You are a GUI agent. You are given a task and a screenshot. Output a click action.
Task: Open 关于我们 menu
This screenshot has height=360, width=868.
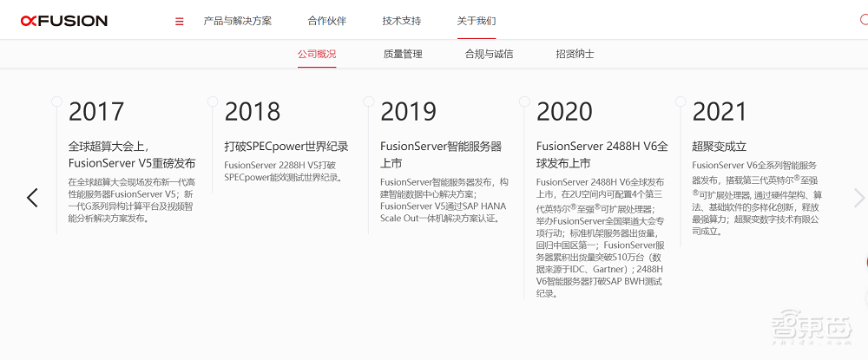tap(476, 21)
